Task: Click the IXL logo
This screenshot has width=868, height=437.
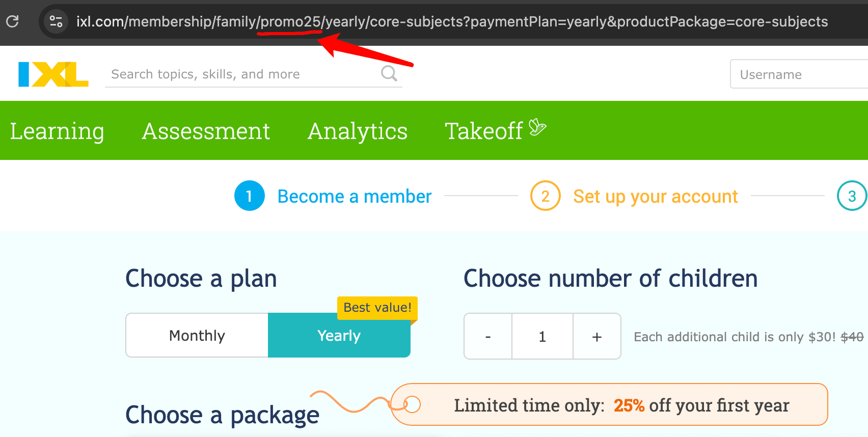Action: pos(51,73)
